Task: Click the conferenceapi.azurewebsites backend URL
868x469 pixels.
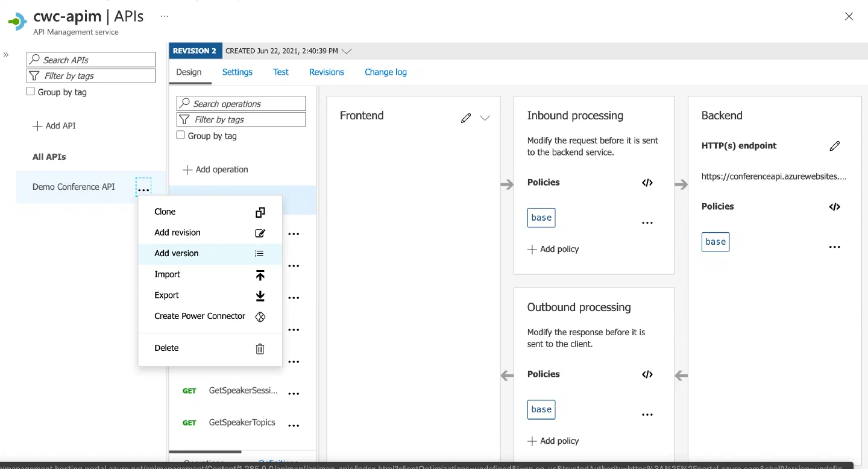Action: 774,177
